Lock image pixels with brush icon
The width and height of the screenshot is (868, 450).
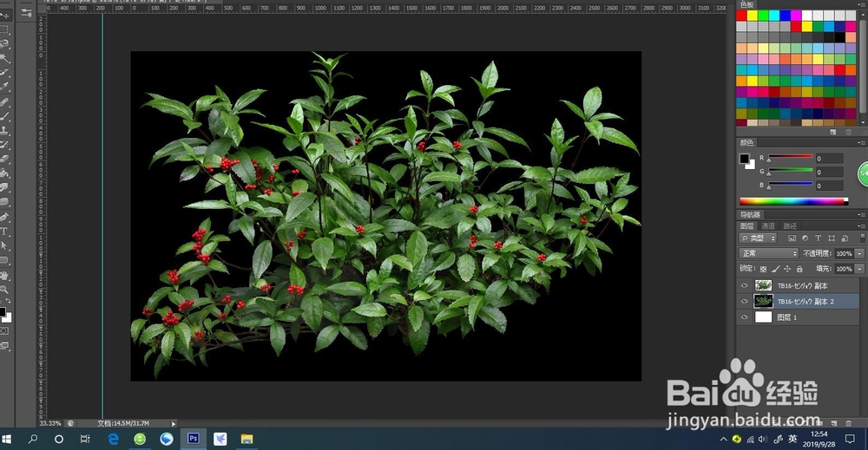coord(775,270)
